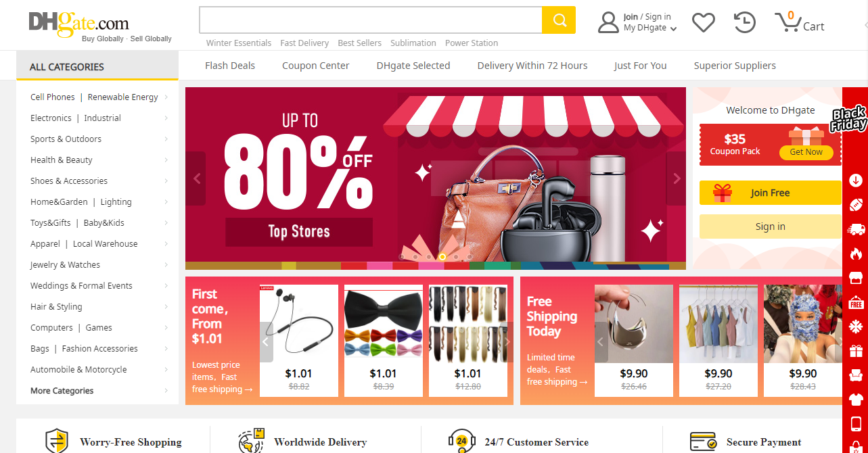Open the Coupon Center tab
This screenshot has width=868, height=453.
316,66
